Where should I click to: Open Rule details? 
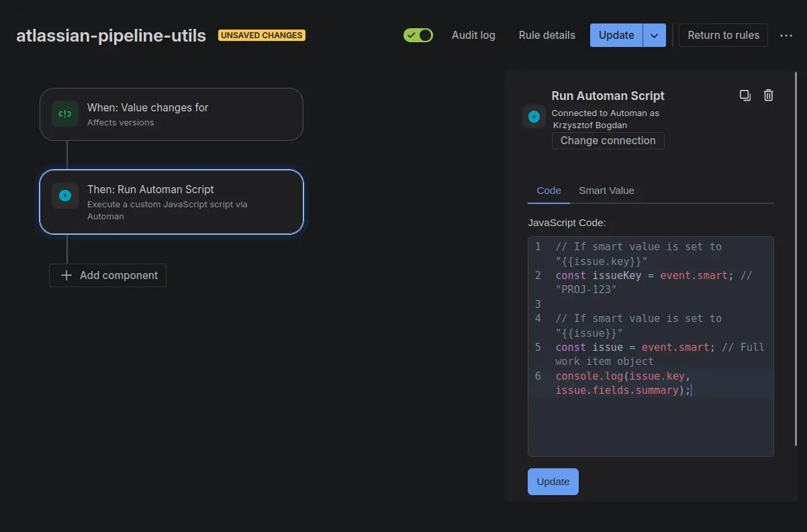click(547, 35)
